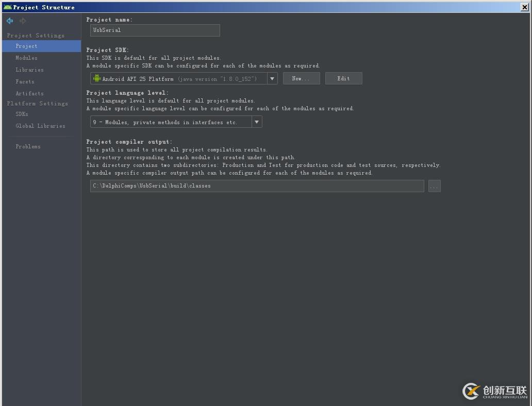Click the New button next to Project SDK
Image resolution: width=532 pixels, height=406 pixels.
tap(301, 78)
